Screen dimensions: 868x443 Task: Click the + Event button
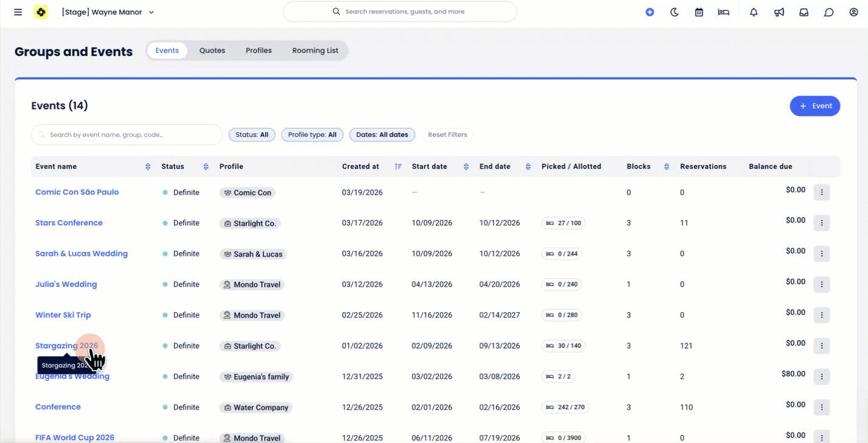pyautogui.click(x=815, y=106)
